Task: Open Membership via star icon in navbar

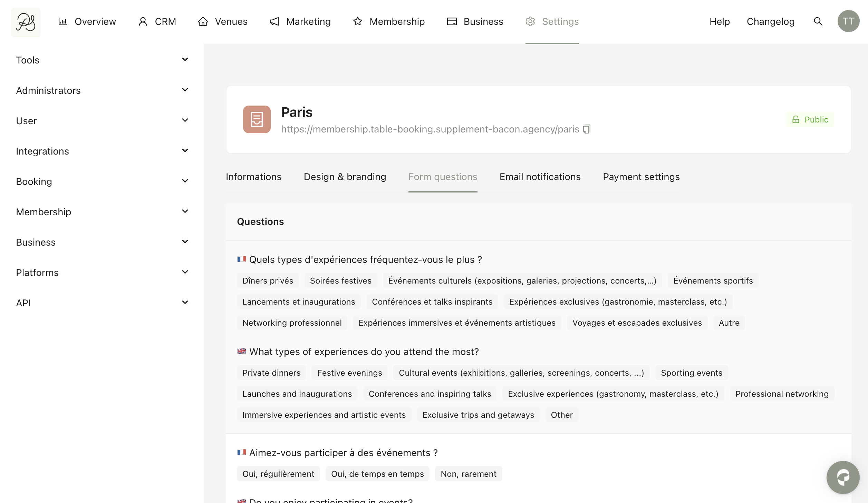Action: click(x=358, y=21)
